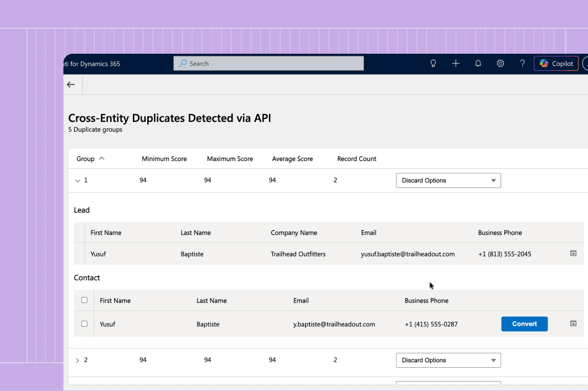This screenshot has height=391, width=588.
Task: Click Contact first name Yusuf cell
Action: (107, 324)
